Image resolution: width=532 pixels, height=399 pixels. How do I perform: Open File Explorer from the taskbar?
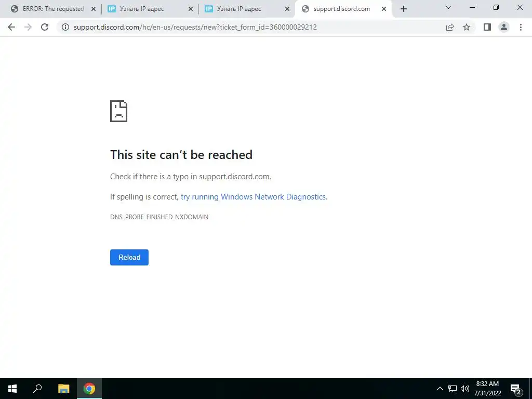[64, 389]
